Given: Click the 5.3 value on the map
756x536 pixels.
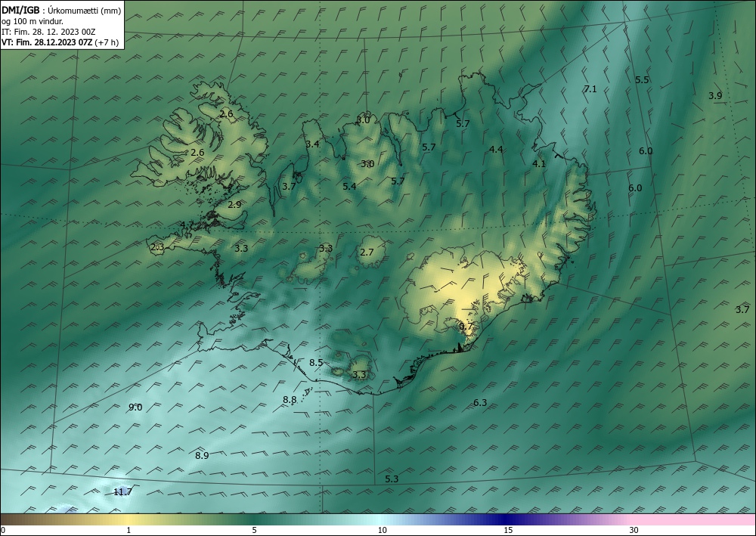Looking at the screenshot, I should click(392, 479).
